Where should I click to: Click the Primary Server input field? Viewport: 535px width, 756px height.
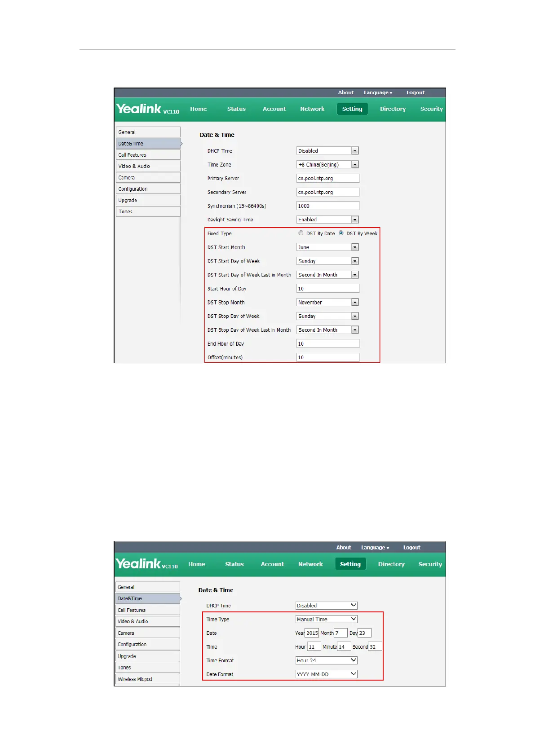[328, 178]
